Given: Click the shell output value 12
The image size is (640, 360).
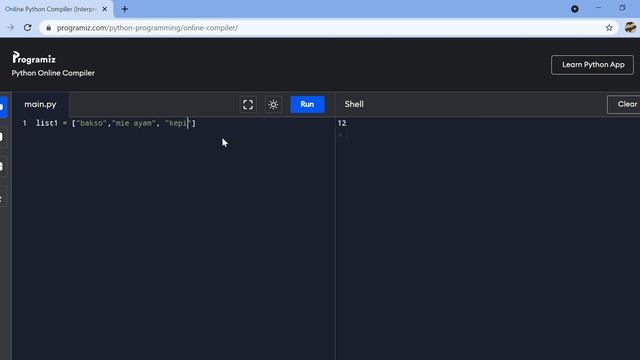Looking at the screenshot, I should [x=342, y=123].
